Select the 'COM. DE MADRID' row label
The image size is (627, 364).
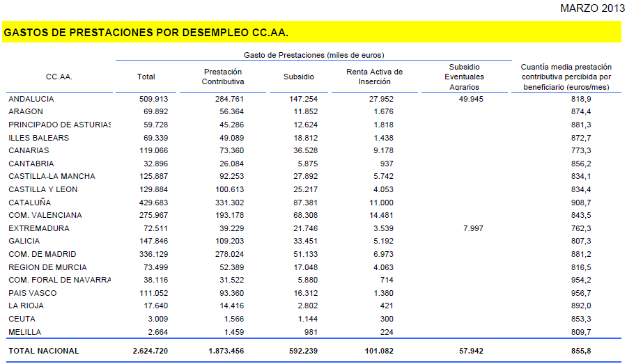42,254
